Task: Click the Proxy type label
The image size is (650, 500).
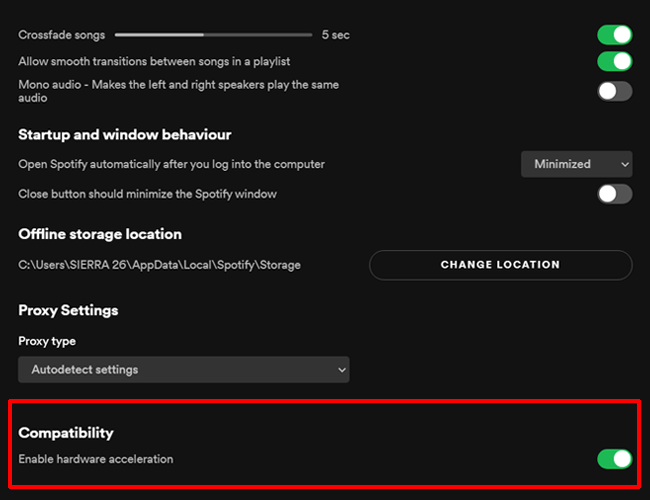Action: (x=47, y=341)
